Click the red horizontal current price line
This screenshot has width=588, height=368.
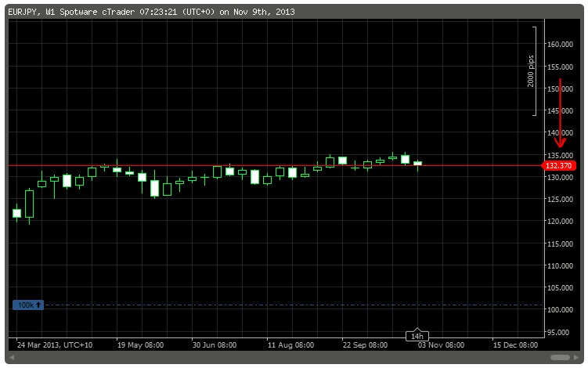(x=276, y=165)
